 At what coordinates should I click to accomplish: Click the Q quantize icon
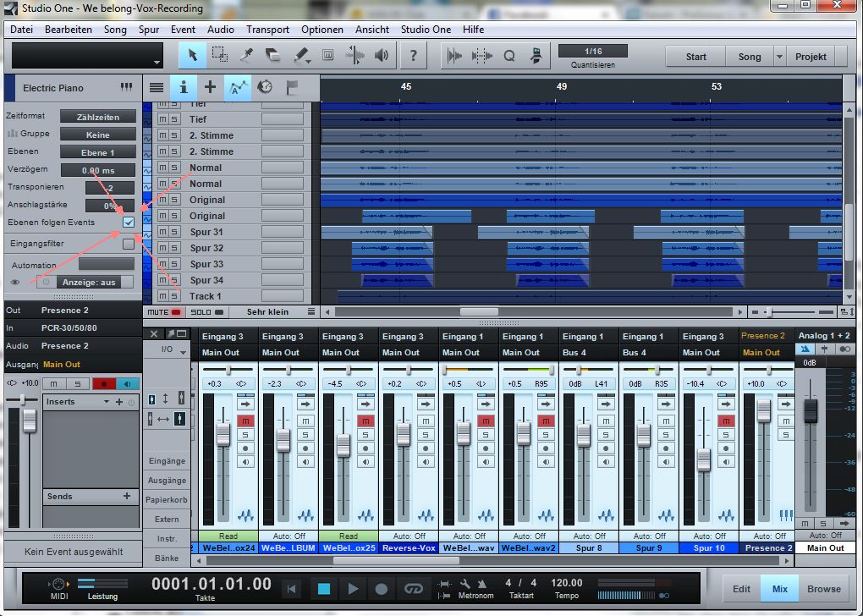tap(509, 56)
